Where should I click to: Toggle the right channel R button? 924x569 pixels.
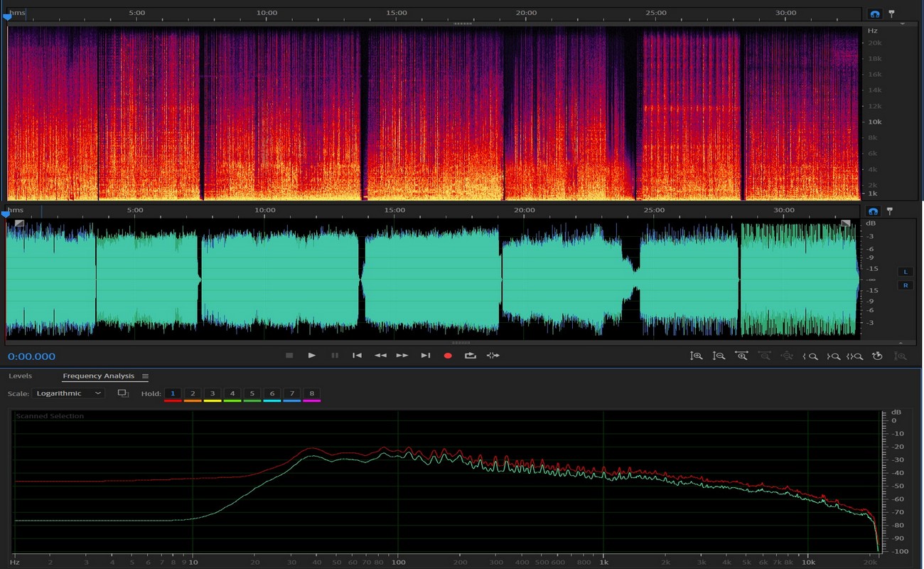(906, 285)
